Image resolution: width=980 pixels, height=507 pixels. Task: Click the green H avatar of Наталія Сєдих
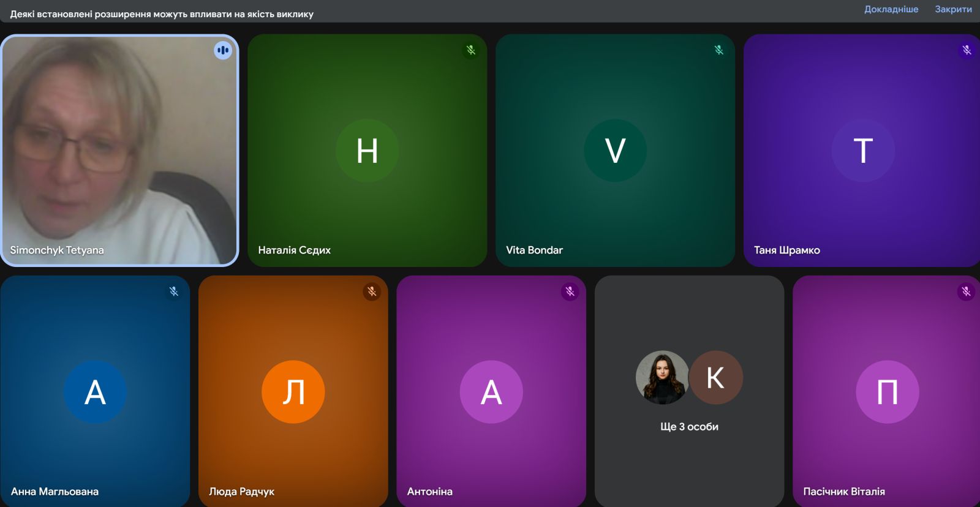point(367,151)
